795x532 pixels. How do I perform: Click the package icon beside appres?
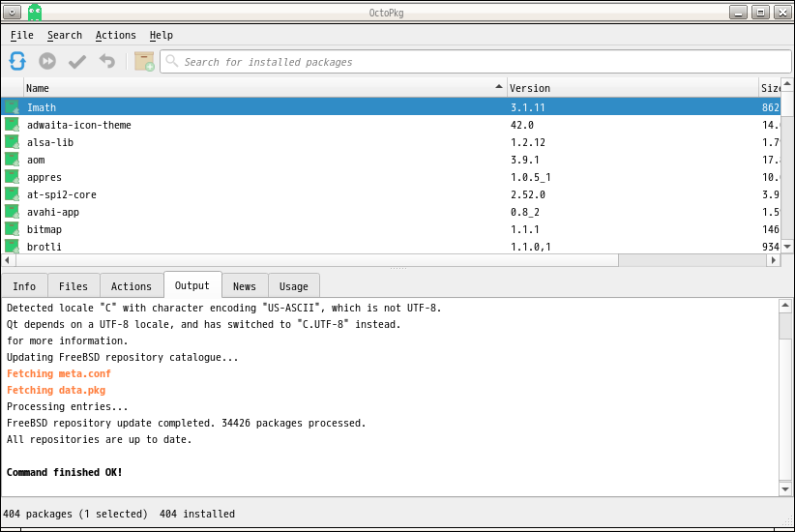tap(13, 176)
